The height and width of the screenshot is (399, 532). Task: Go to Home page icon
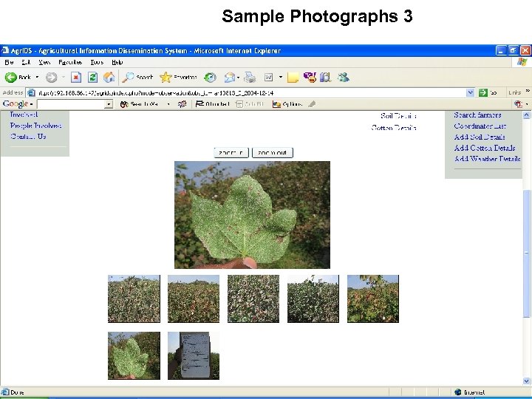(x=109, y=78)
